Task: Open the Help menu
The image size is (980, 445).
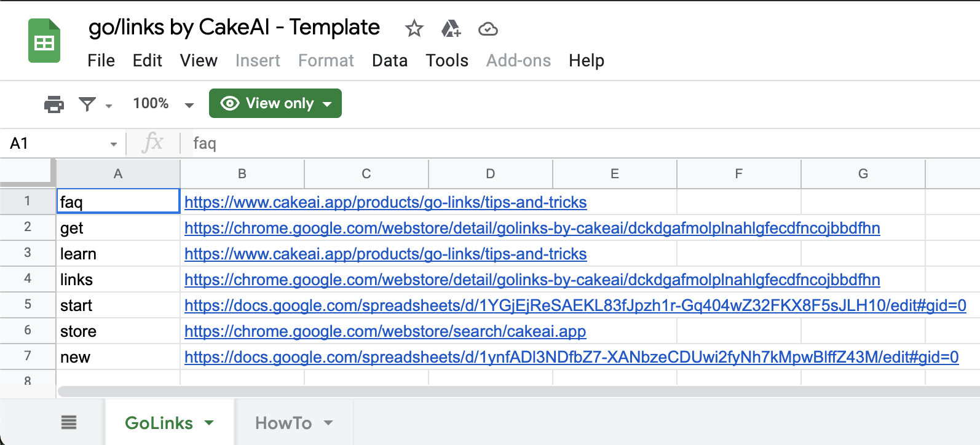Action: click(x=587, y=60)
